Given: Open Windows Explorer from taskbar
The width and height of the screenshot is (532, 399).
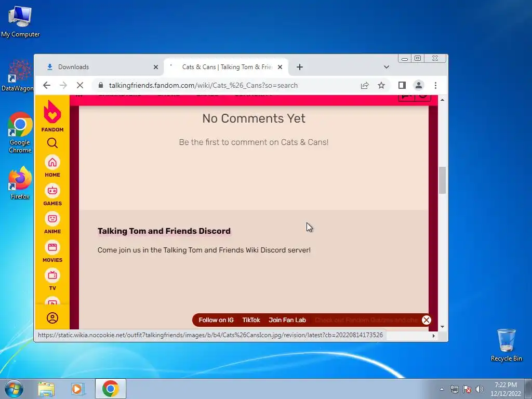Looking at the screenshot, I should tap(46, 389).
